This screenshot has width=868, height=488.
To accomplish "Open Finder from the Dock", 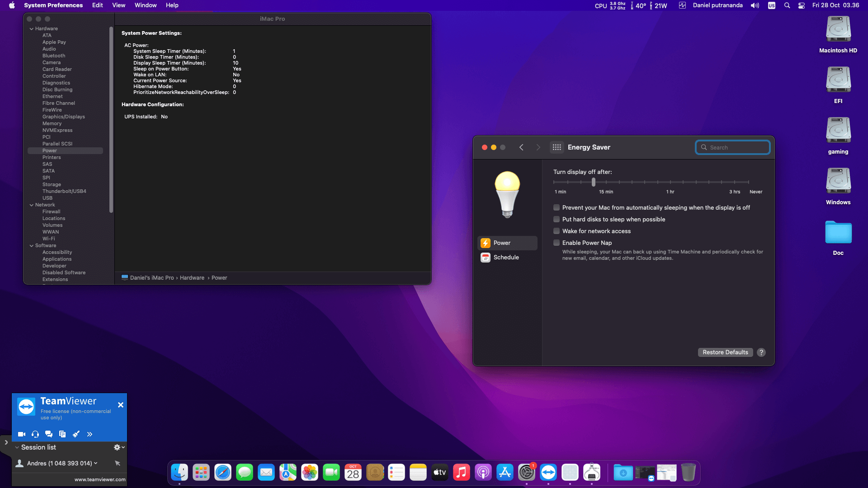I will coord(179,473).
